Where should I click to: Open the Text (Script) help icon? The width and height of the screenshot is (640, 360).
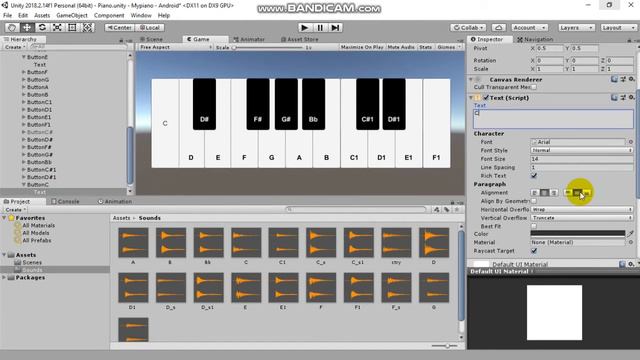pos(614,98)
